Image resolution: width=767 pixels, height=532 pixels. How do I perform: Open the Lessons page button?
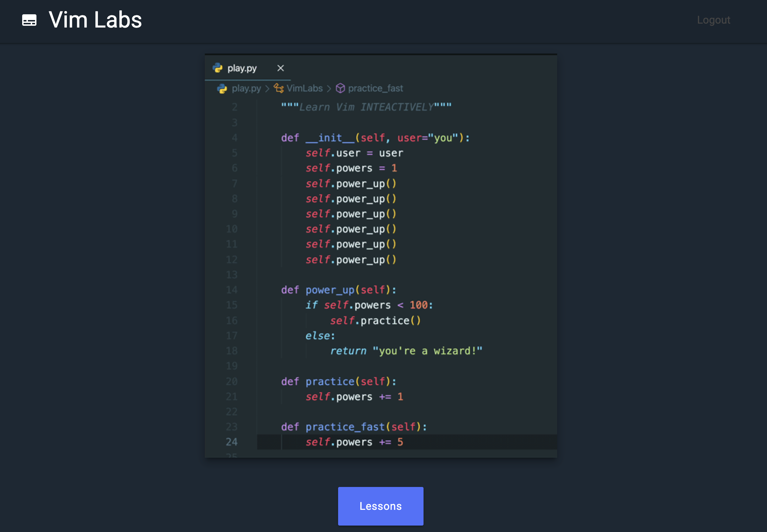pos(381,506)
